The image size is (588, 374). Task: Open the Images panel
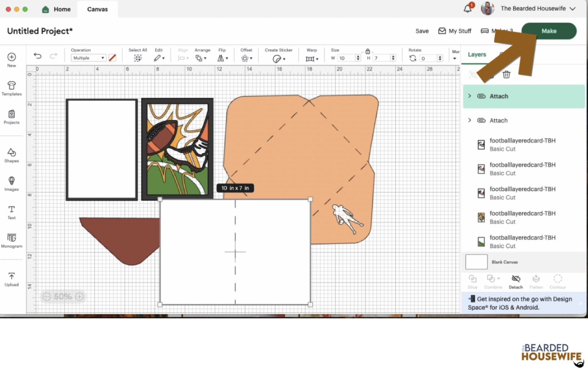click(x=11, y=184)
